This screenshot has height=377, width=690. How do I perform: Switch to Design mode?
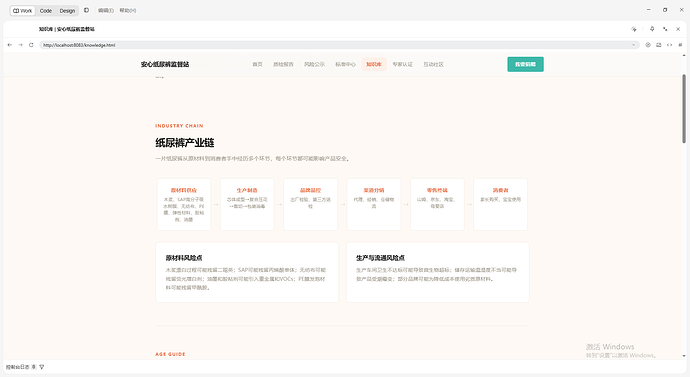pyautogui.click(x=67, y=11)
